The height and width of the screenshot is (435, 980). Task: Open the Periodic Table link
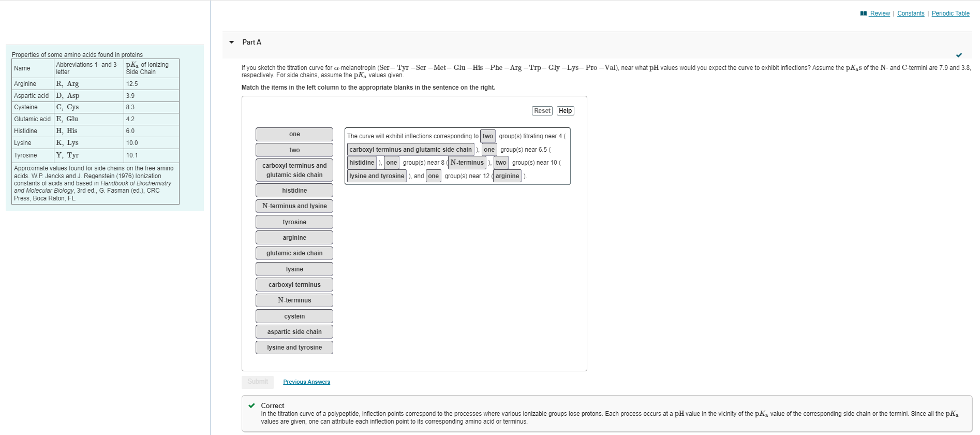(x=951, y=13)
